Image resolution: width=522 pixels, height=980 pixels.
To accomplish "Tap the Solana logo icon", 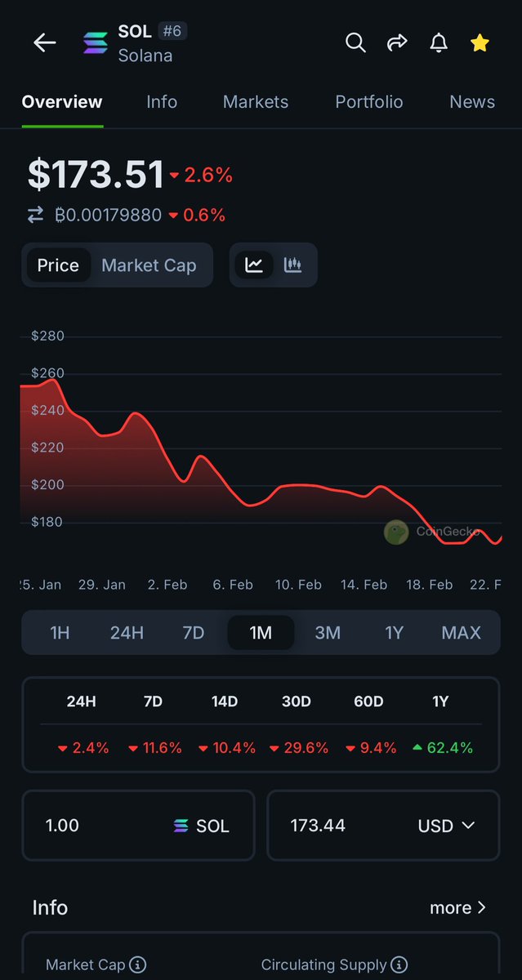I will pos(96,43).
